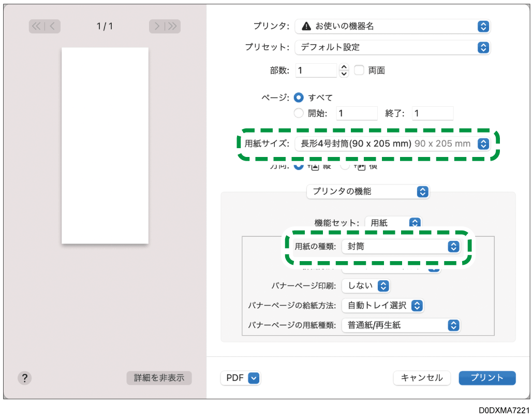Click the キャンセル button
Viewport: 532px width, 416px height.
[x=422, y=378]
